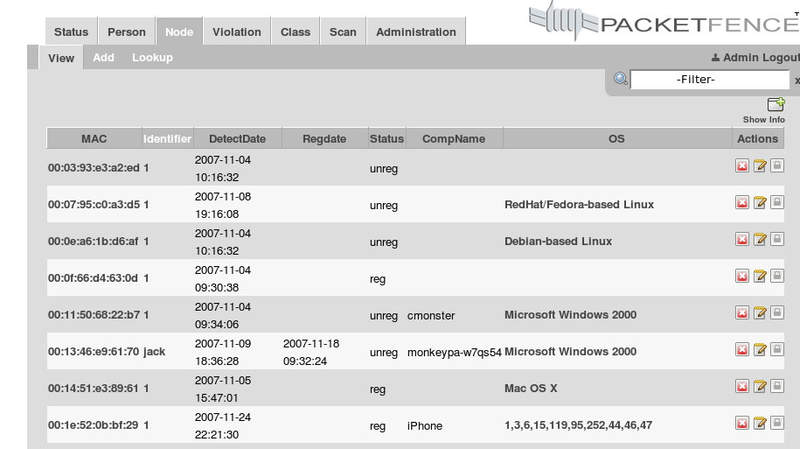
Task: Click into the Filter text field
Action: [710, 79]
